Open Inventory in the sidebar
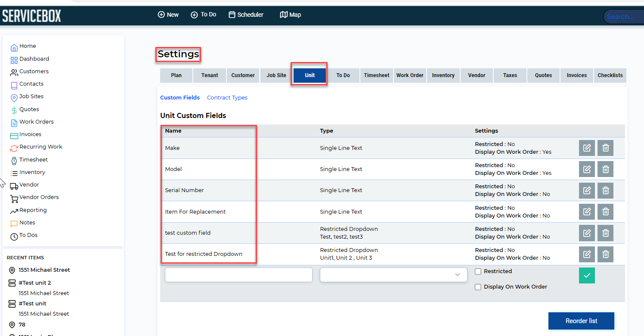The height and width of the screenshot is (336, 644). point(32,172)
